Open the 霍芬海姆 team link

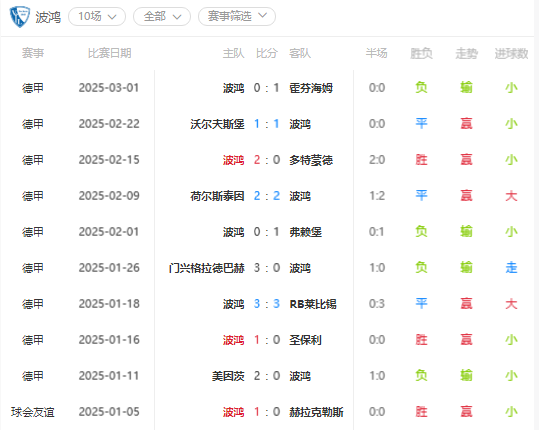click(311, 88)
